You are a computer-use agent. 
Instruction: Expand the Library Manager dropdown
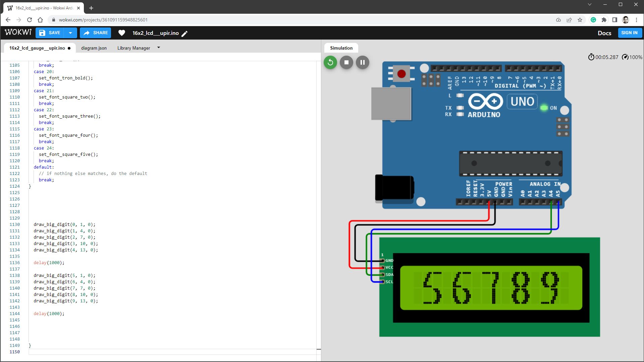pyautogui.click(x=158, y=48)
